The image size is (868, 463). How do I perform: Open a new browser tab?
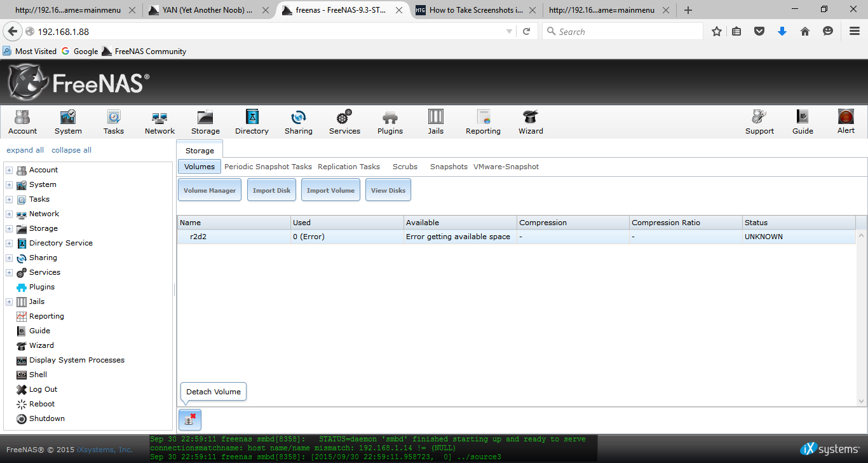(688, 10)
